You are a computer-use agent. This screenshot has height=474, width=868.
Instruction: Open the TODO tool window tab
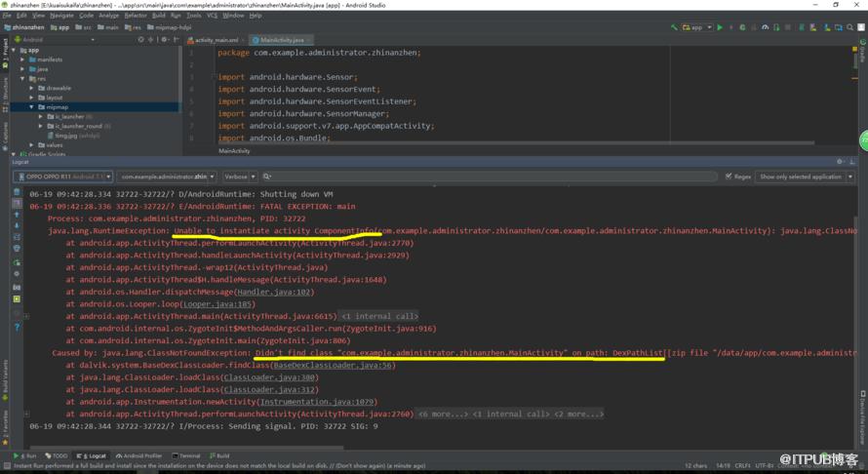(57, 455)
